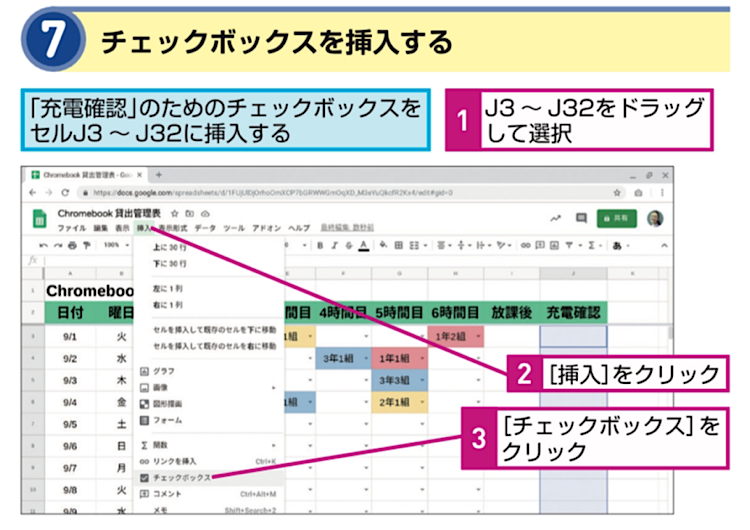
Task: Select cell J3 under 充電確認
Action: click(573, 337)
